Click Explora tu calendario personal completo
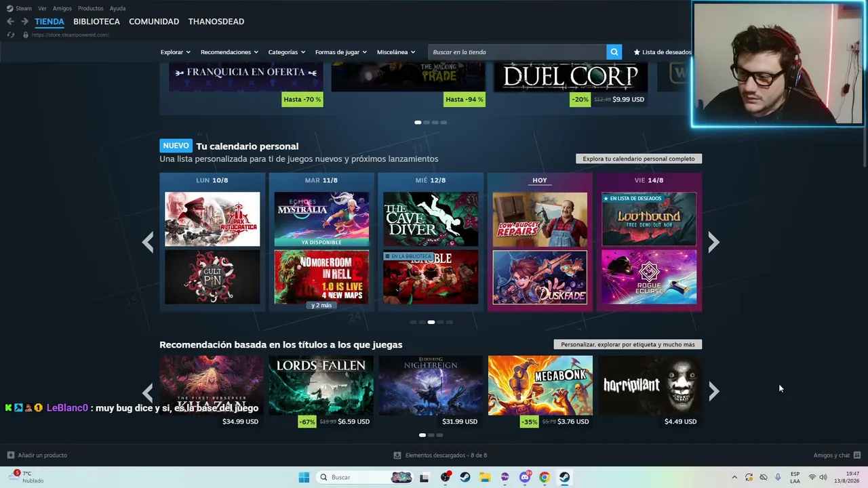Image resolution: width=868 pixels, height=488 pixels. pyautogui.click(x=639, y=159)
